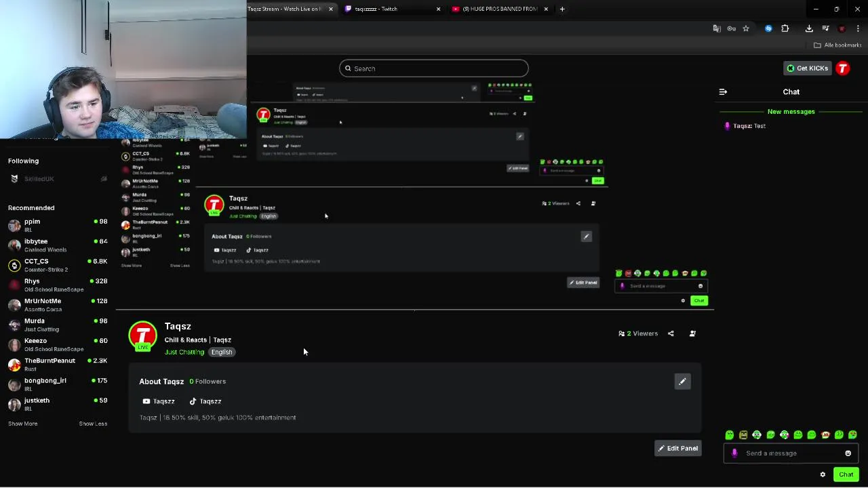This screenshot has width=868, height=488.
Task: Click the first green emote above message box
Action: pos(730,435)
